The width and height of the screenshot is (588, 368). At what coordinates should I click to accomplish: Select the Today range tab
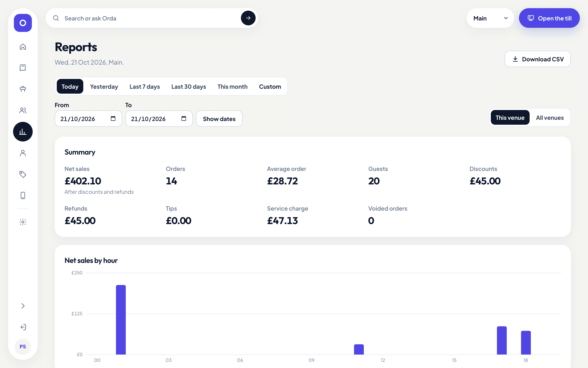(x=70, y=86)
